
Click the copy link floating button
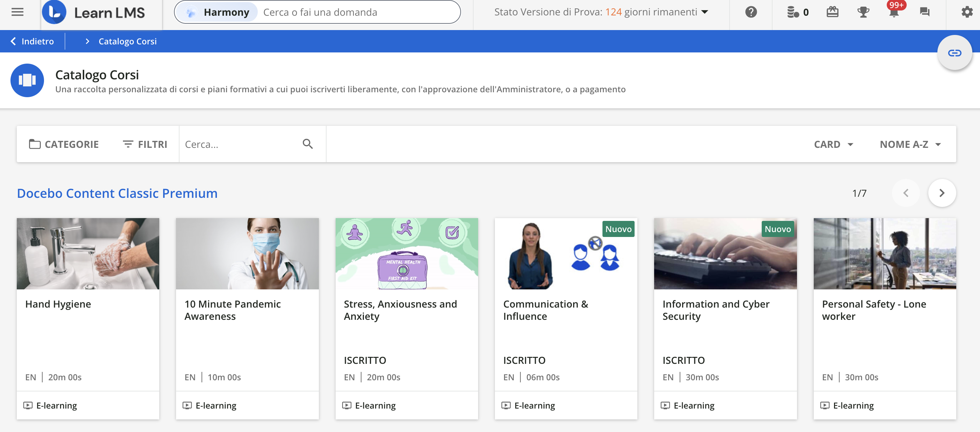(x=954, y=53)
